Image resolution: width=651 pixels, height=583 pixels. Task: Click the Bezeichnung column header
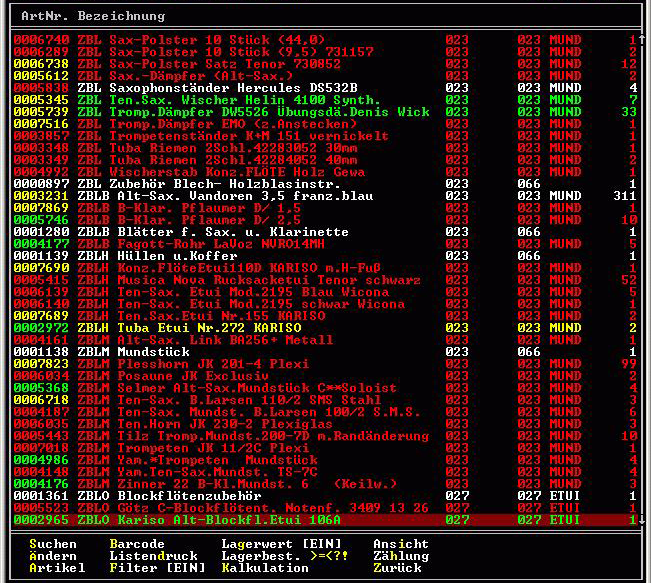(x=121, y=16)
